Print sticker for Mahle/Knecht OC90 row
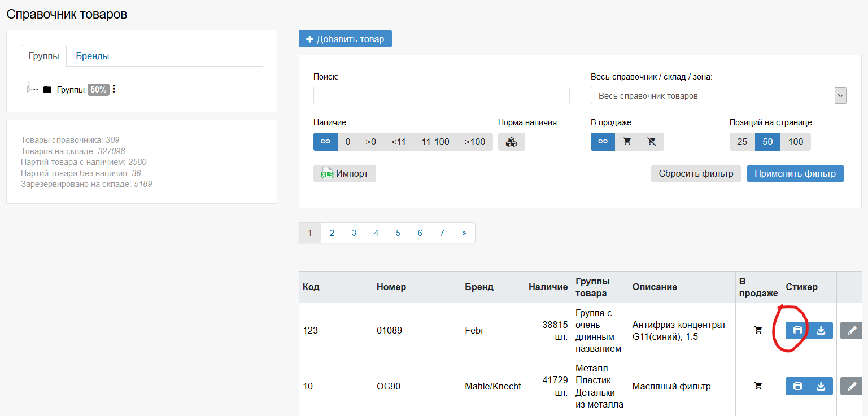This screenshot has height=416, width=868. point(797,386)
